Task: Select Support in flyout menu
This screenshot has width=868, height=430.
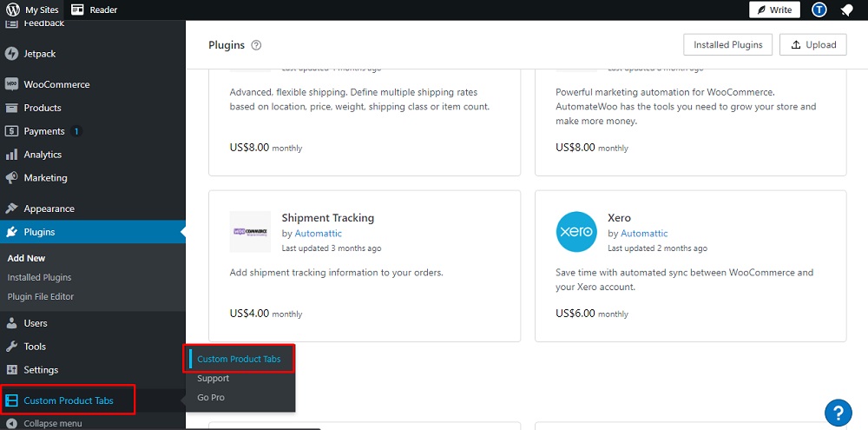Action: [x=214, y=378]
